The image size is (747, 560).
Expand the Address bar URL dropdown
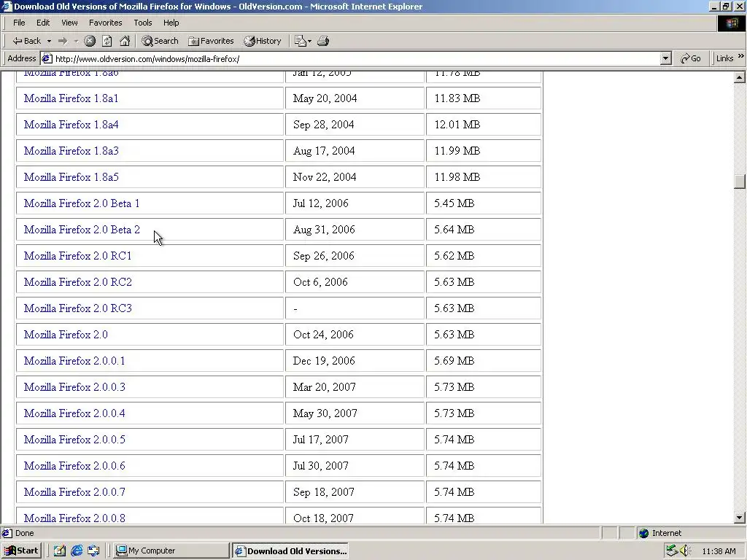point(666,58)
